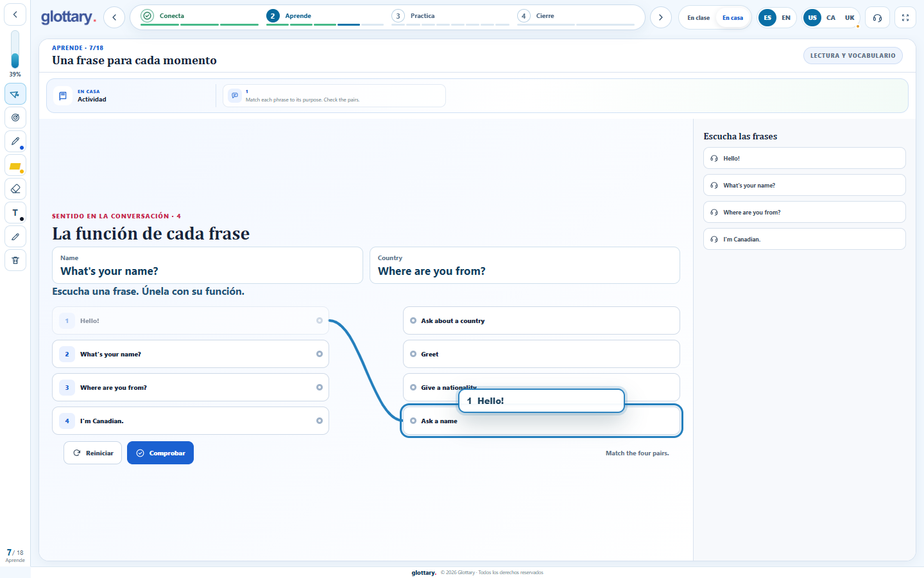Select the target spotlight tool
Image resolution: width=924 pixels, height=578 pixels.
15,118
